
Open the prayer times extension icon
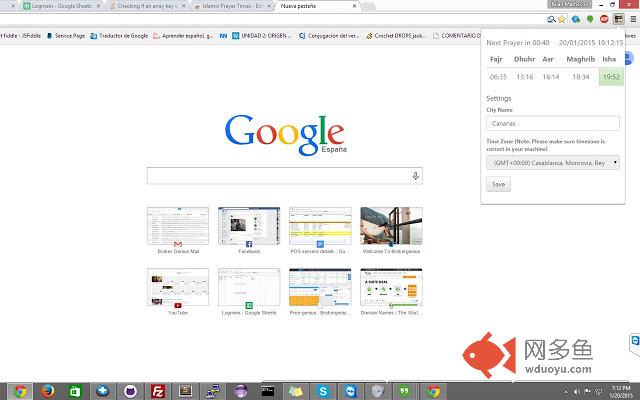coord(619,19)
